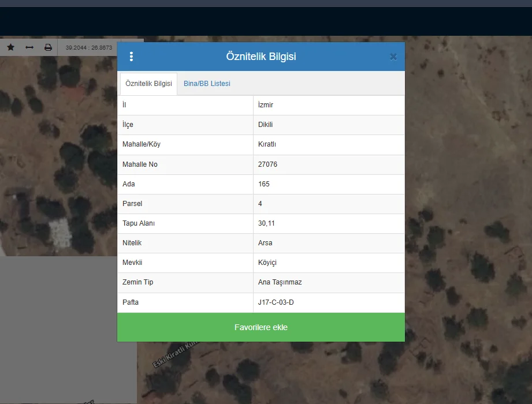The width and height of the screenshot is (532, 404).
Task: Select the Ada value 165
Action: coord(263,184)
